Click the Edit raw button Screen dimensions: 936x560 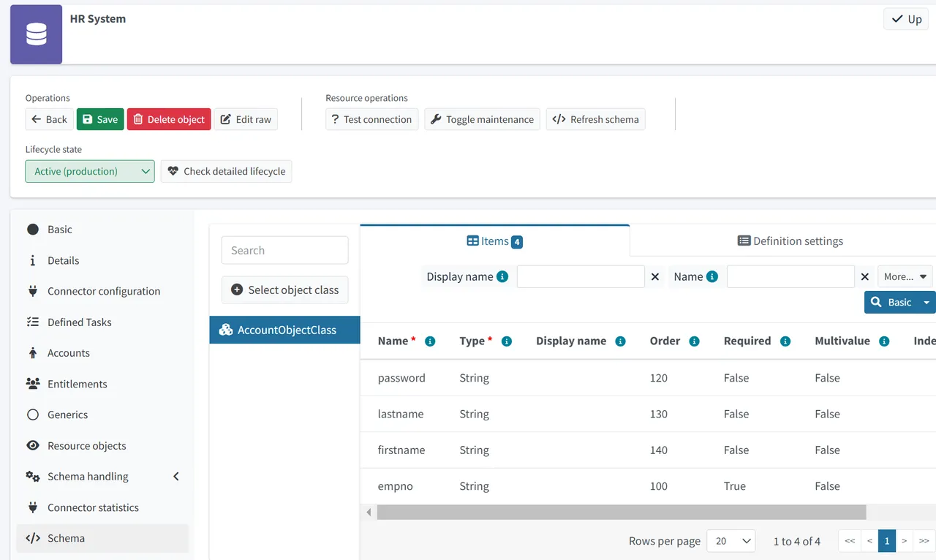246,119
